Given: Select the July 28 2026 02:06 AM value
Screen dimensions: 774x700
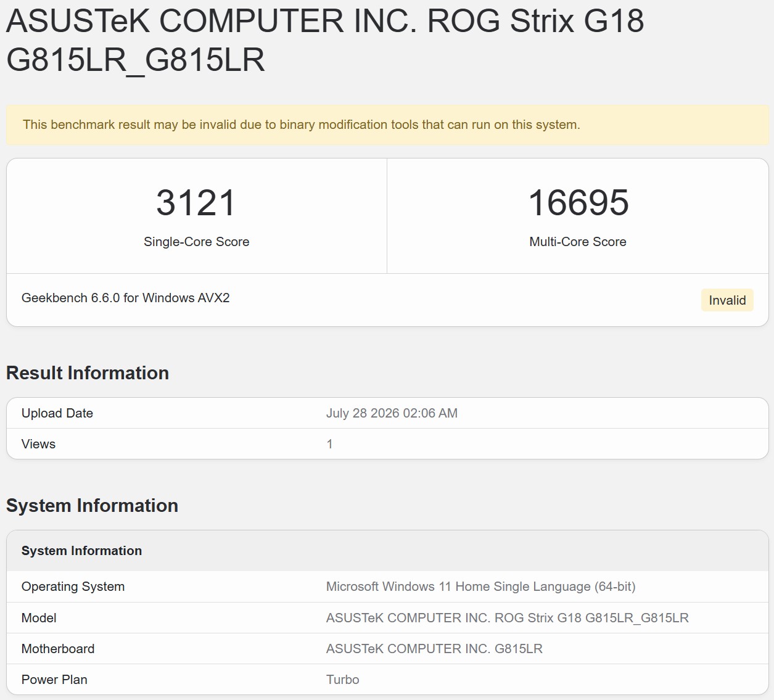Looking at the screenshot, I should (x=392, y=413).
